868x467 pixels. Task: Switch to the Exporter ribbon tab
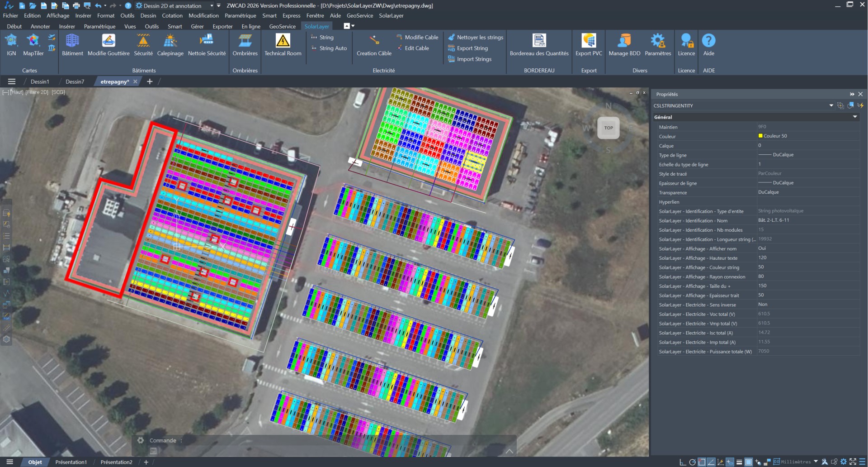pyautogui.click(x=222, y=26)
